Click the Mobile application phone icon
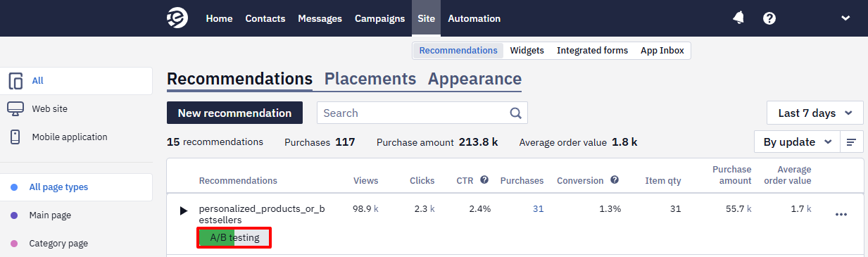Image resolution: width=868 pixels, height=257 pixels. point(15,137)
